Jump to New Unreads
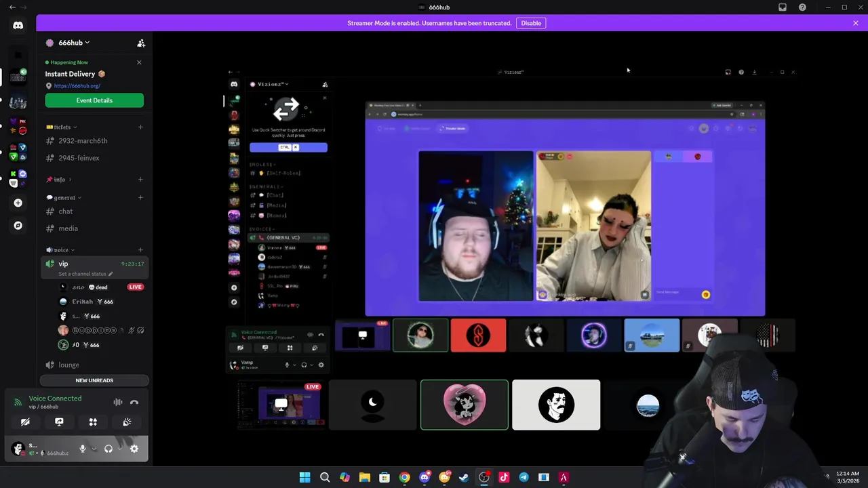The height and width of the screenshot is (488, 868). tap(94, 380)
